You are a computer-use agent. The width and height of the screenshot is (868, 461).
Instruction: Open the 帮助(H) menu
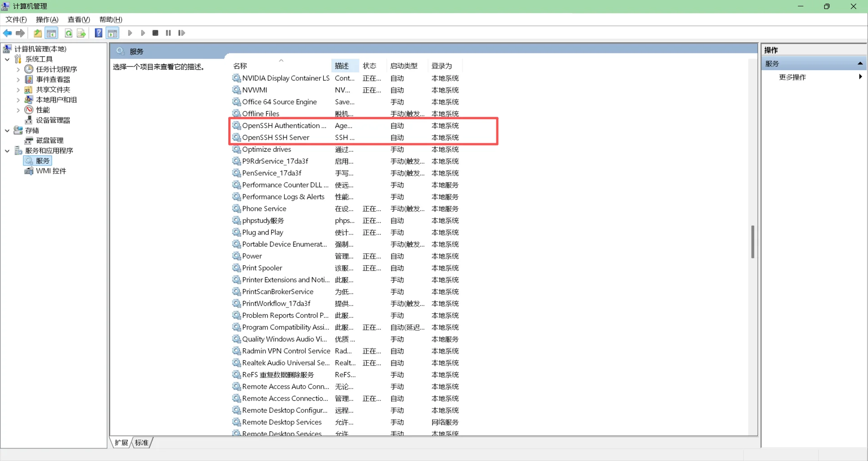pyautogui.click(x=111, y=19)
